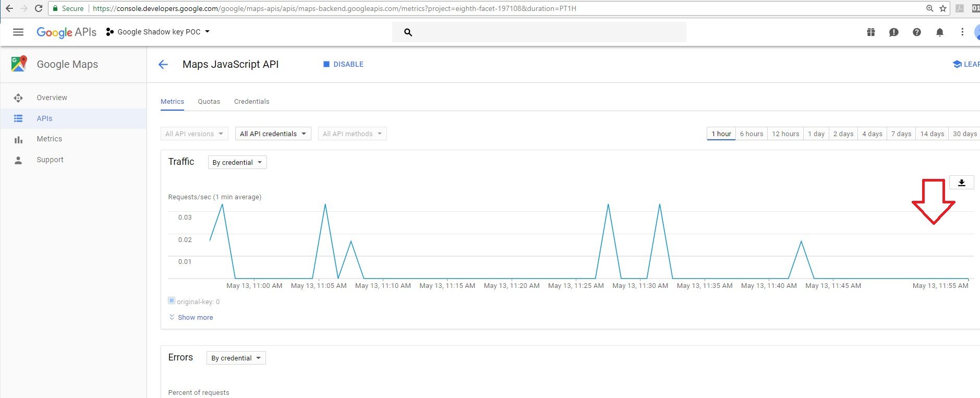Click the 11:25 AM traffic spike on chart

(608, 204)
